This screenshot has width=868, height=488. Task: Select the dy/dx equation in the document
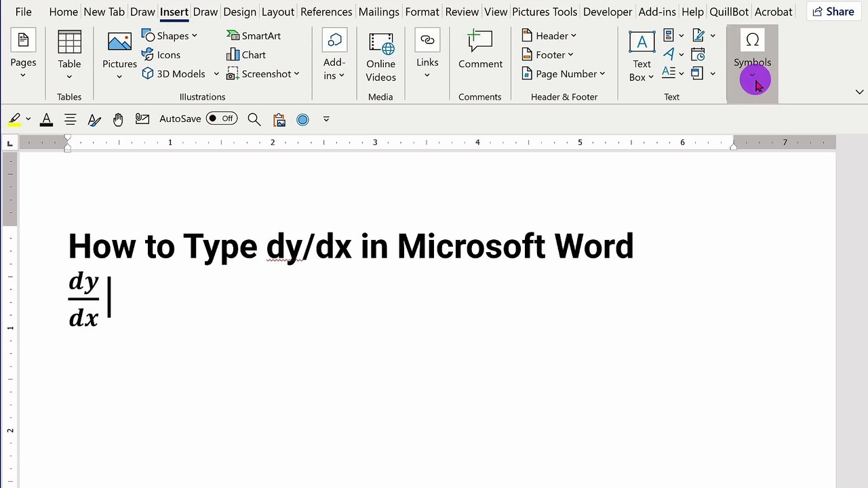[84, 299]
